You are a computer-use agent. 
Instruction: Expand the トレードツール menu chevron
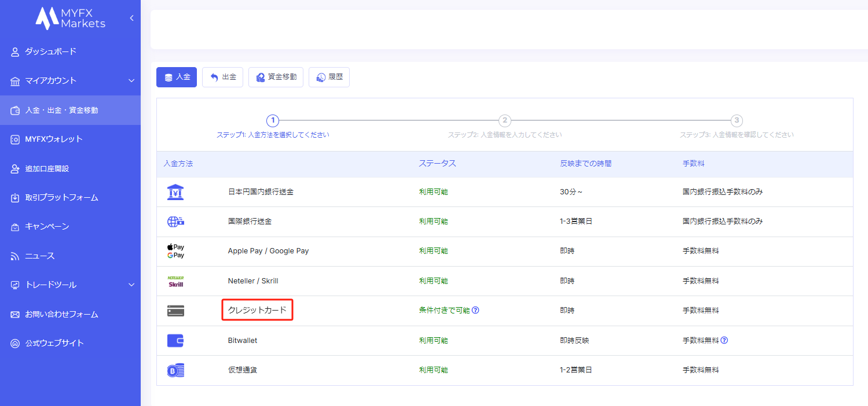click(x=131, y=285)
